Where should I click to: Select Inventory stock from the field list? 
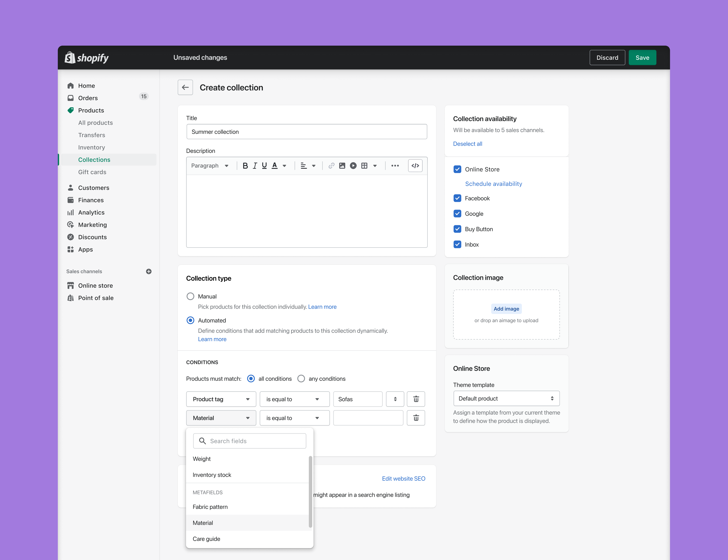(247, 475)
